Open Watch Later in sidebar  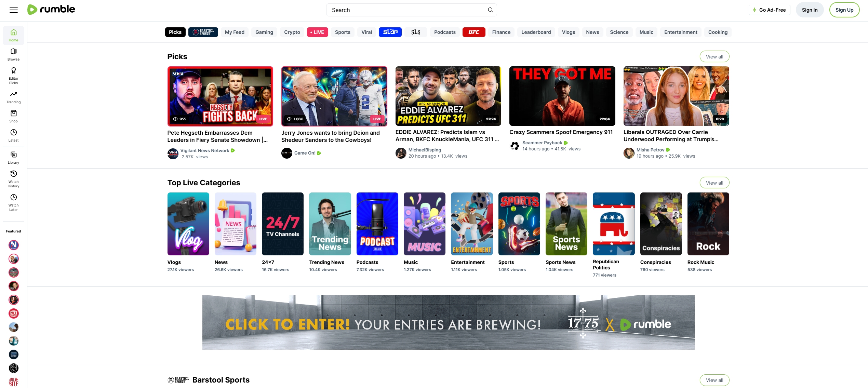tap(13, 202)
